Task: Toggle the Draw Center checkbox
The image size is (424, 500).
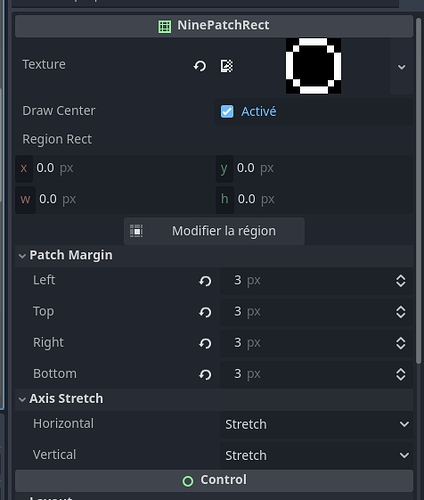Action: (227, 111)
